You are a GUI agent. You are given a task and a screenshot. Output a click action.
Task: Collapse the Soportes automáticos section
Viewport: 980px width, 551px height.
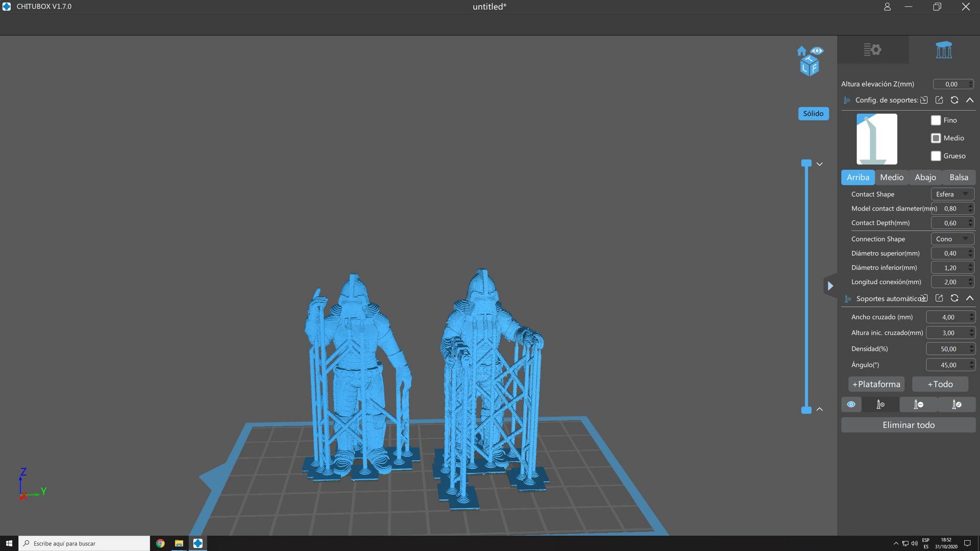[x=970, y=298]
